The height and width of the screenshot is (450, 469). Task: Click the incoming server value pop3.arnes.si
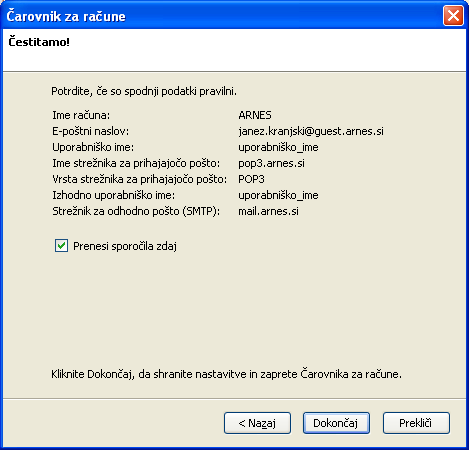click(271, 163)
